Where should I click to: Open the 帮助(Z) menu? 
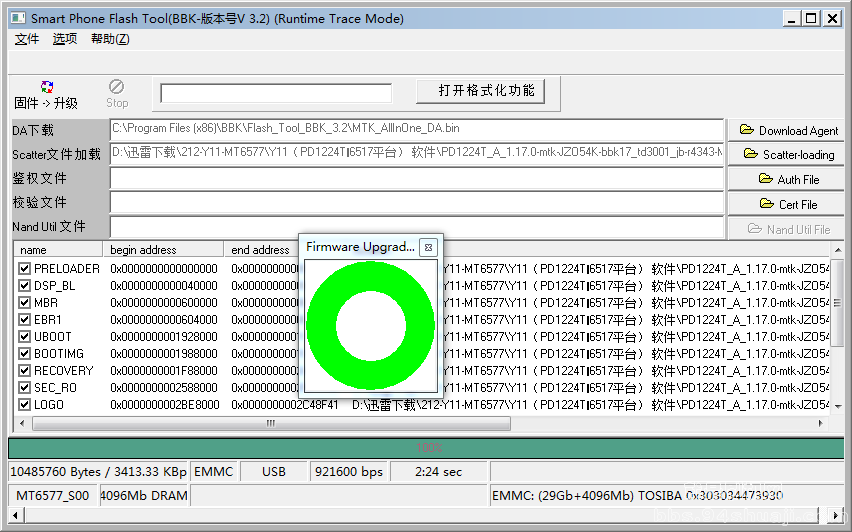pos(110,39)
